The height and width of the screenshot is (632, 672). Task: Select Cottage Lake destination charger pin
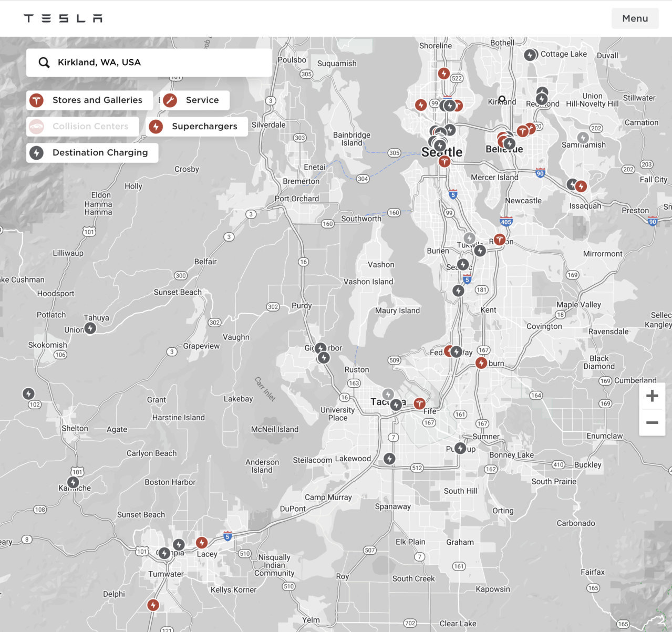[x=530, y=55]
